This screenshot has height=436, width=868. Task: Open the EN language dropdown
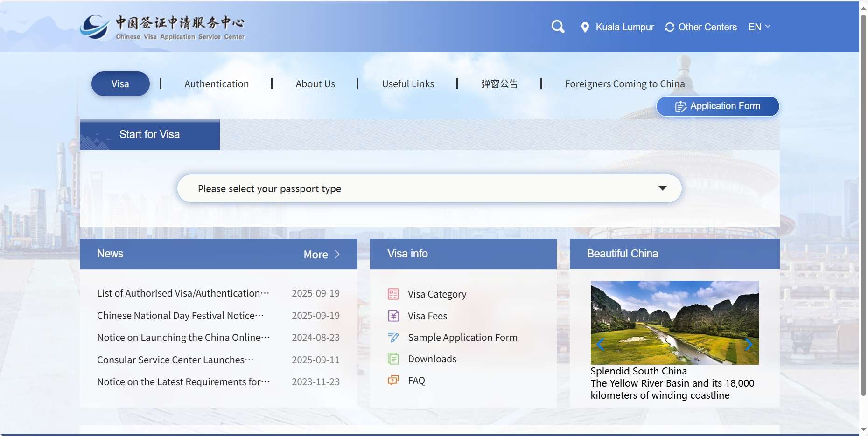click(x=759, y=27)
